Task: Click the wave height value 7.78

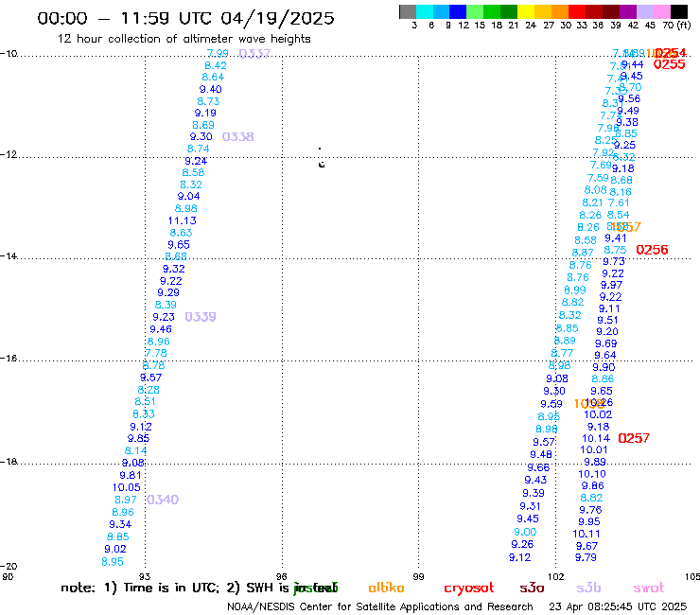Action: [156, 353]
